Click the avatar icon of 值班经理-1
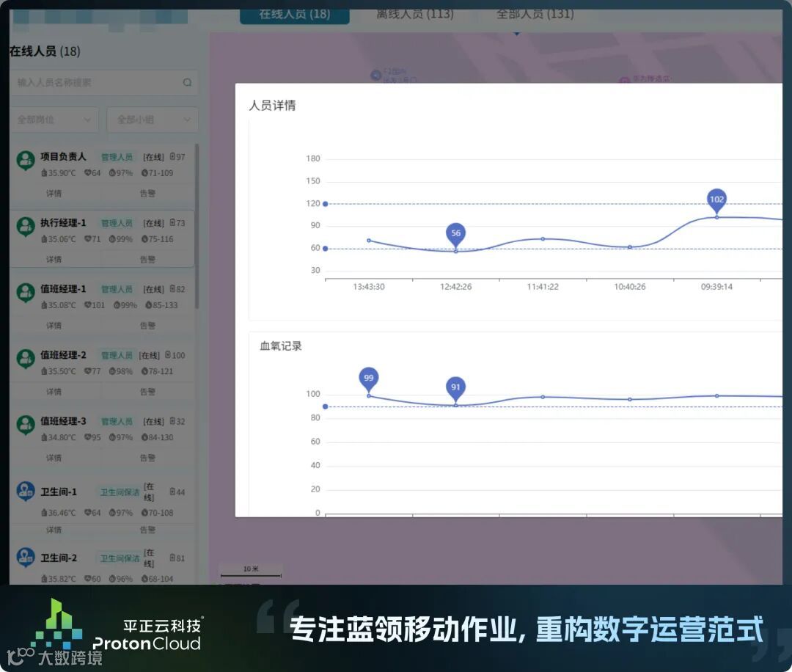 25,293
